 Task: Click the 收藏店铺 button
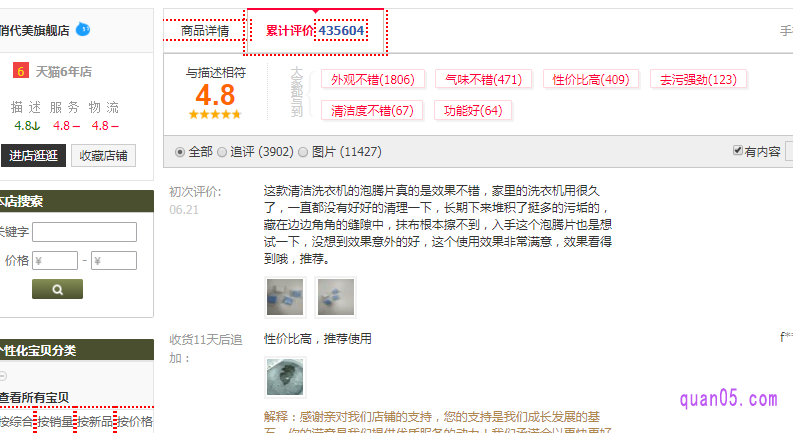pos(104,155)
